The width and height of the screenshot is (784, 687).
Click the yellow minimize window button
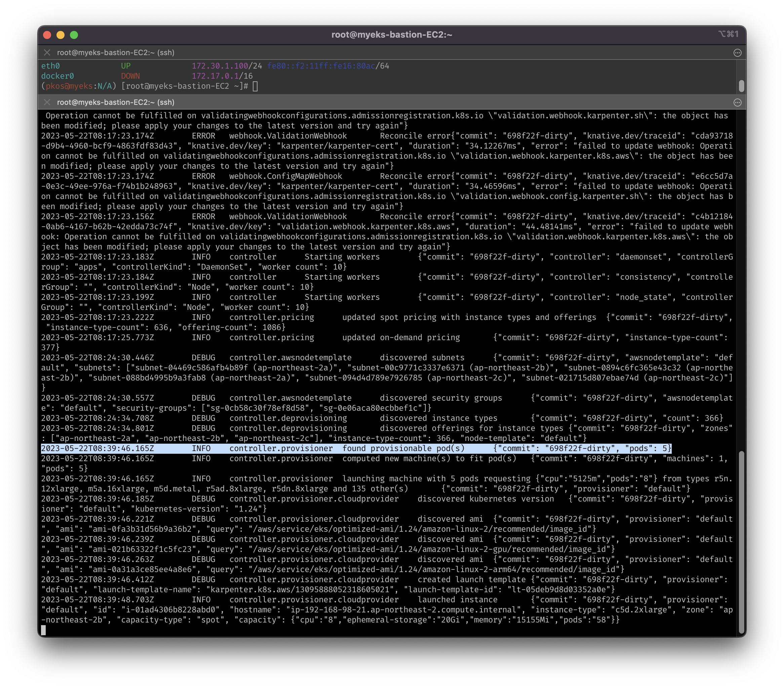[61, 35]
